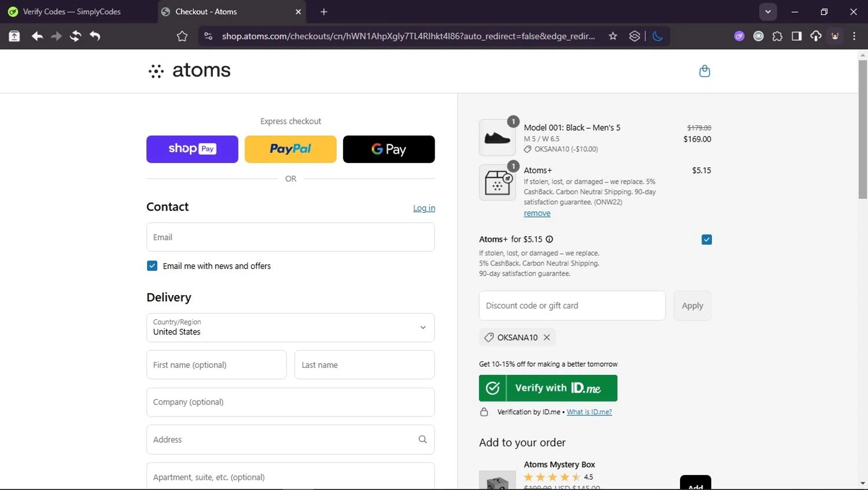The width and height of the screenshot is (868, 490).
Task: Open the extensions puzzle piece icon
Action: click(777, 36)
